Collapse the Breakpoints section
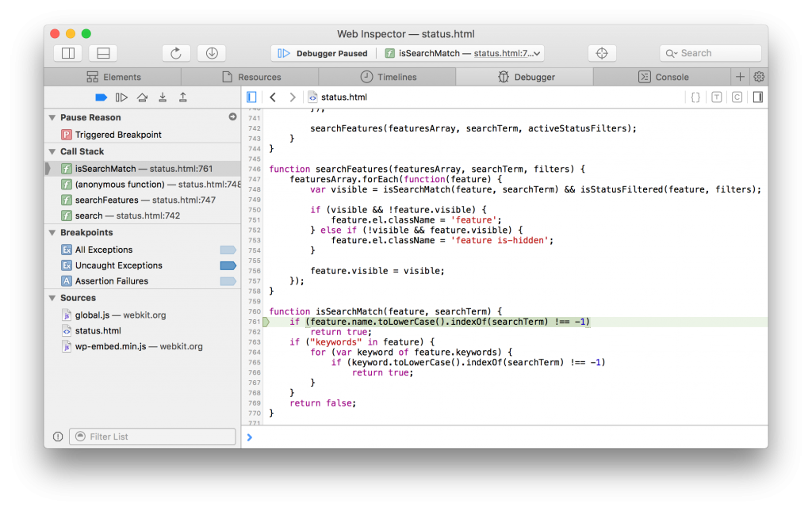Viewport: 812px width, 511px height. [52, 233]
